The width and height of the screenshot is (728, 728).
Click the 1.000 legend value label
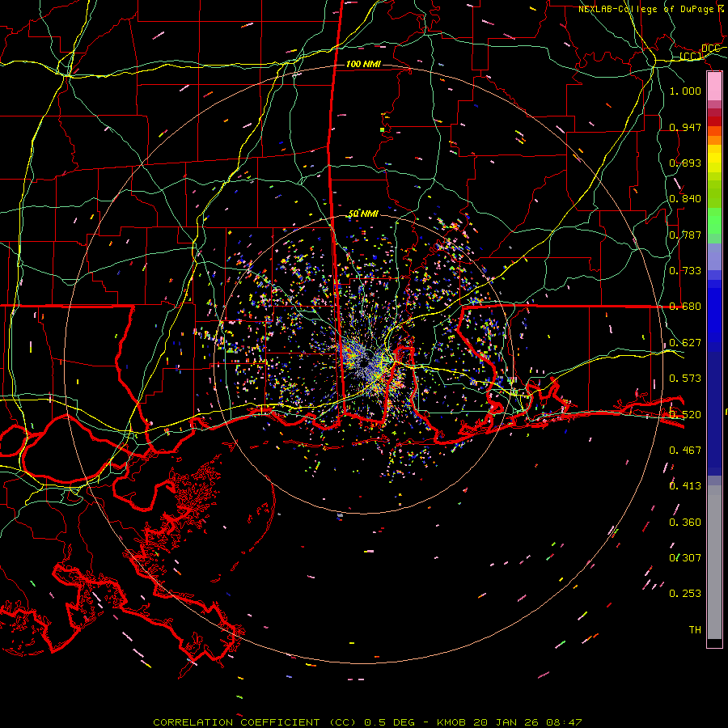point(685,91)
